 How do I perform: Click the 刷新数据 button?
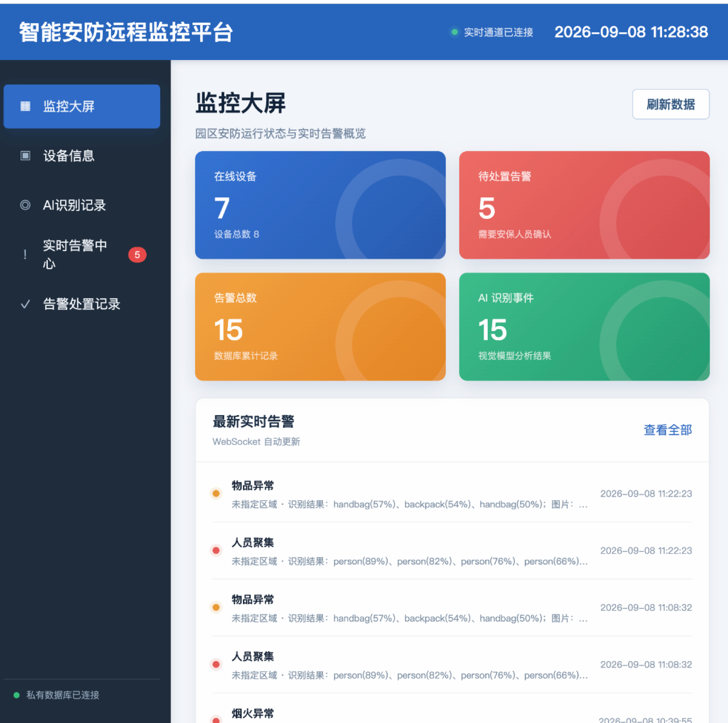[671, 104]
